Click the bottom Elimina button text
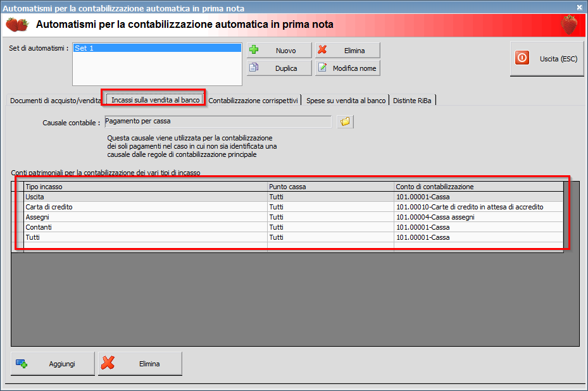The image size is (588, 391). (149, 364)
